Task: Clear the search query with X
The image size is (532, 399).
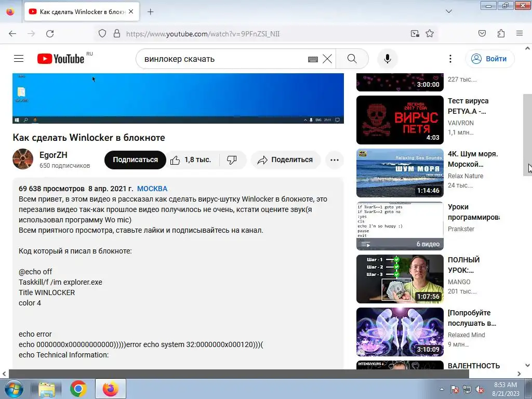Action: (327, 59)
